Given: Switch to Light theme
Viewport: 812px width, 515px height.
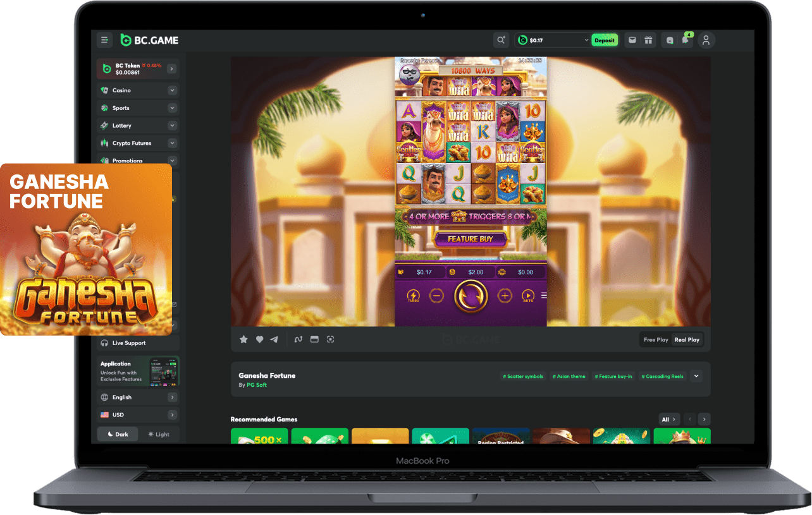Looking at the screenshot, I should 159,434.
